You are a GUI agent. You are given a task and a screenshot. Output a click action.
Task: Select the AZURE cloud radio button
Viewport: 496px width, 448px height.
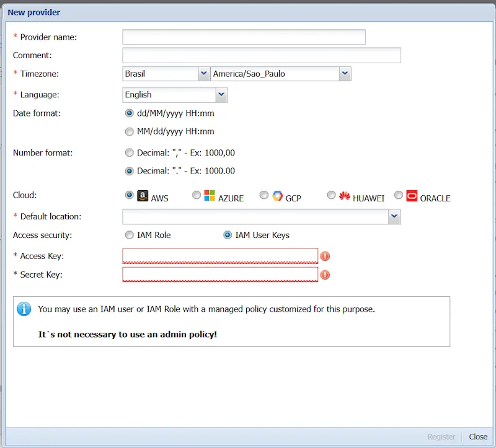(197, 195)
